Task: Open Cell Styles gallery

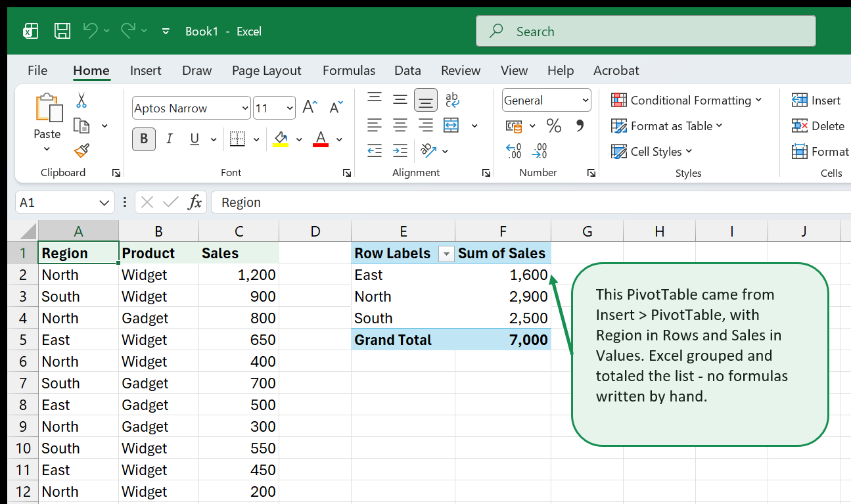Action: pos(651,151)
